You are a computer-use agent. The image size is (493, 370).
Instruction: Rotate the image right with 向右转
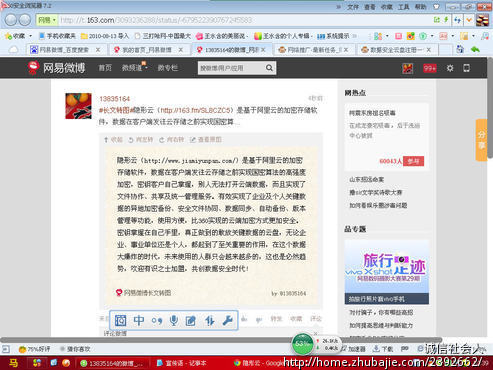click(172, 140)
